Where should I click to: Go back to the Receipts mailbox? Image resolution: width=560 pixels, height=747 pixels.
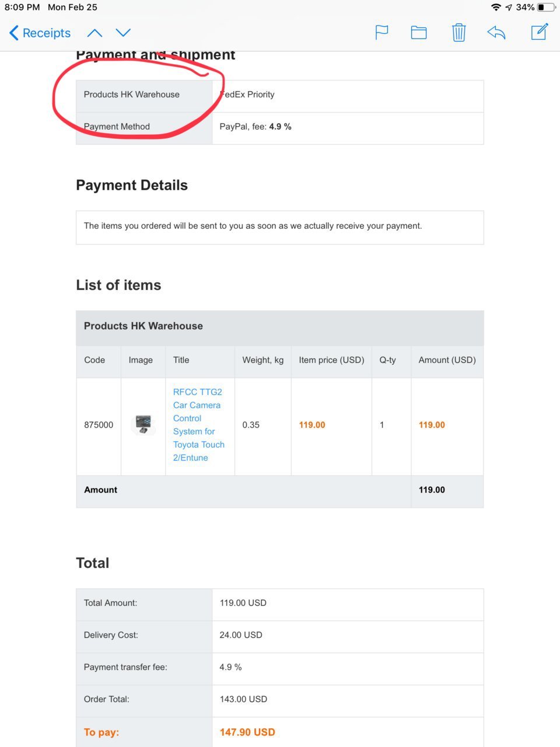click(x=40, y=33)
